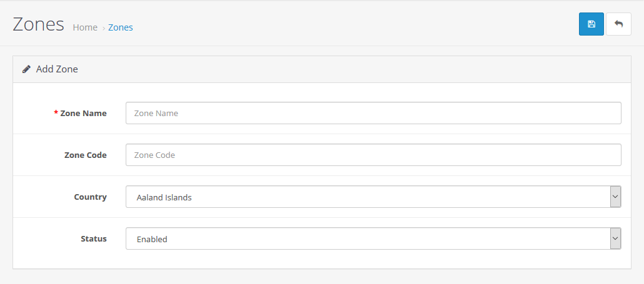Focus the Zone Name text field

(x=373, y=114)
